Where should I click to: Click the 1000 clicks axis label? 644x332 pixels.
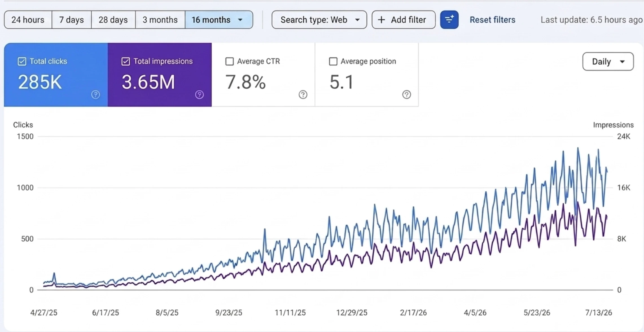tap(25, 188)
